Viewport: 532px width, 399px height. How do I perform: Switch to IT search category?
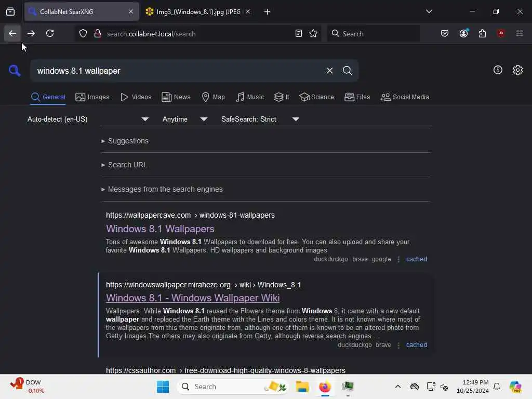point(282,97)
